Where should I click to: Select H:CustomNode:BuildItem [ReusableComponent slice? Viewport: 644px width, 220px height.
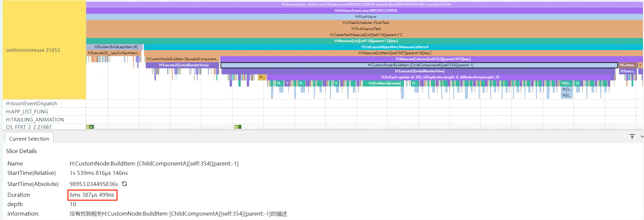[182, 59]
